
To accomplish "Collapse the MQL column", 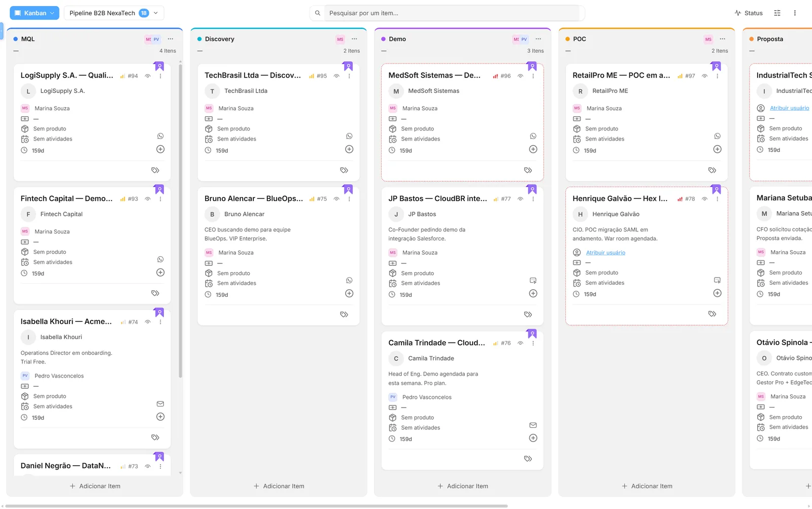I will click(x=16, y=51).
